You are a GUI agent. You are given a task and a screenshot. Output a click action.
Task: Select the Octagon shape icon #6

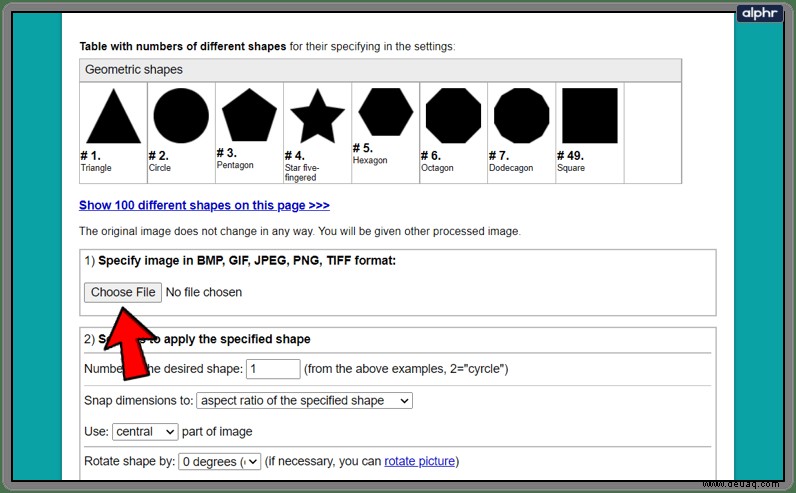[x=453, y=116]
